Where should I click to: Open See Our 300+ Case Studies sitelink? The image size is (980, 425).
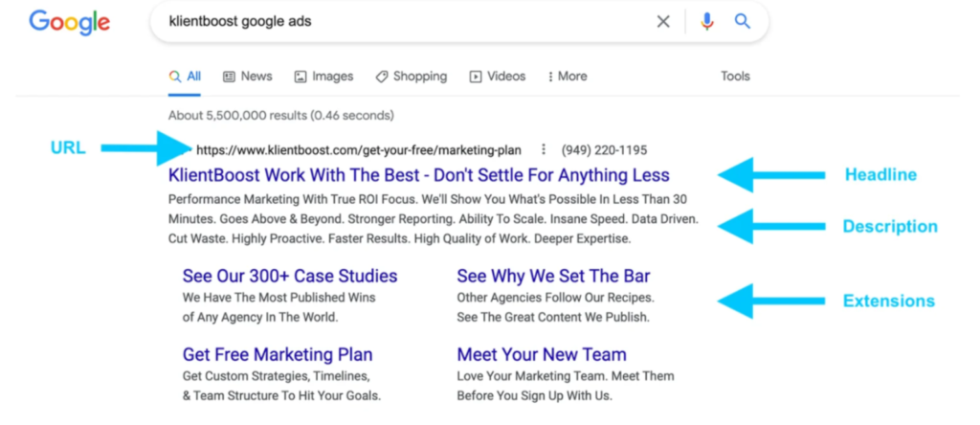click(x=290, y=276)
